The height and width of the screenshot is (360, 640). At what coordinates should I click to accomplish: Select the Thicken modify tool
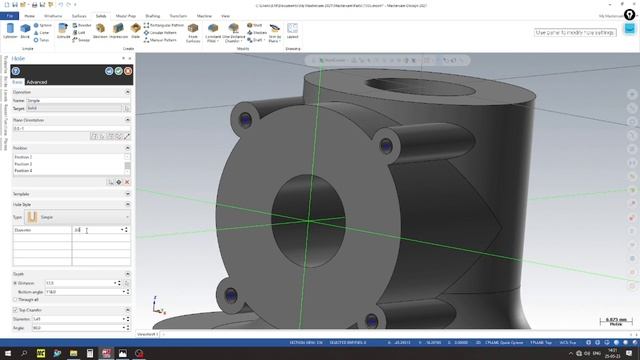coord(257,33)
